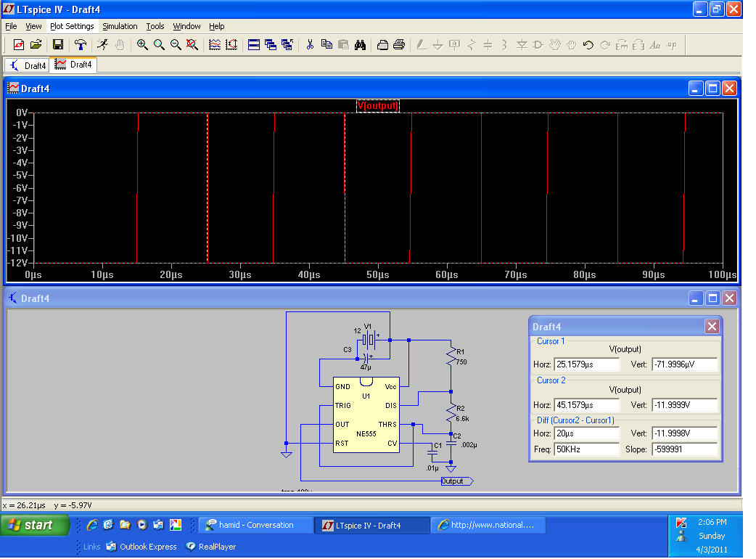Click the Diff Horz field 20µs
756x559 pixels.
click(x=587, y=433)
